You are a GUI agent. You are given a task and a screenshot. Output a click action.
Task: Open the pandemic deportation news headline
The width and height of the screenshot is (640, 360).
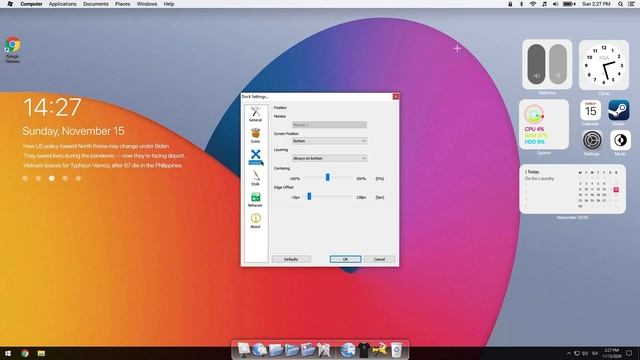coord(105,156)
